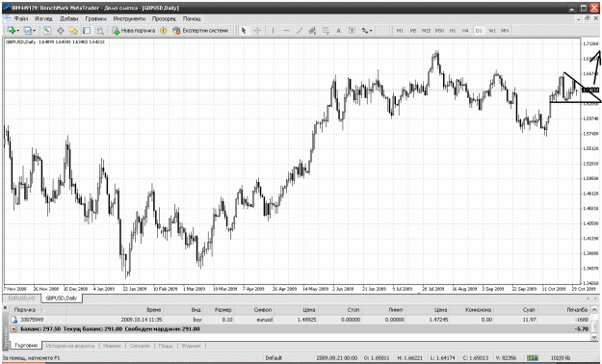Select the Crosshair tool
602x364 pixels.
point(257,31)
